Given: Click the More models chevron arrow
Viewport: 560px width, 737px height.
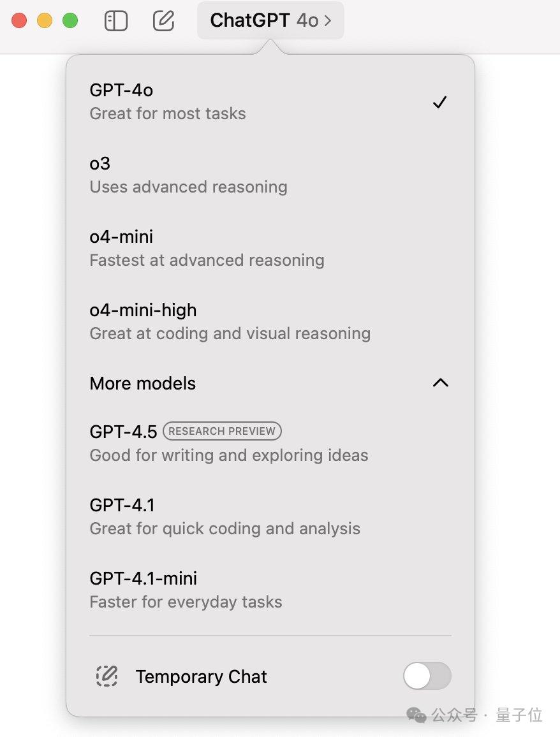Looking at the screenshot, I should pos(441,383).
